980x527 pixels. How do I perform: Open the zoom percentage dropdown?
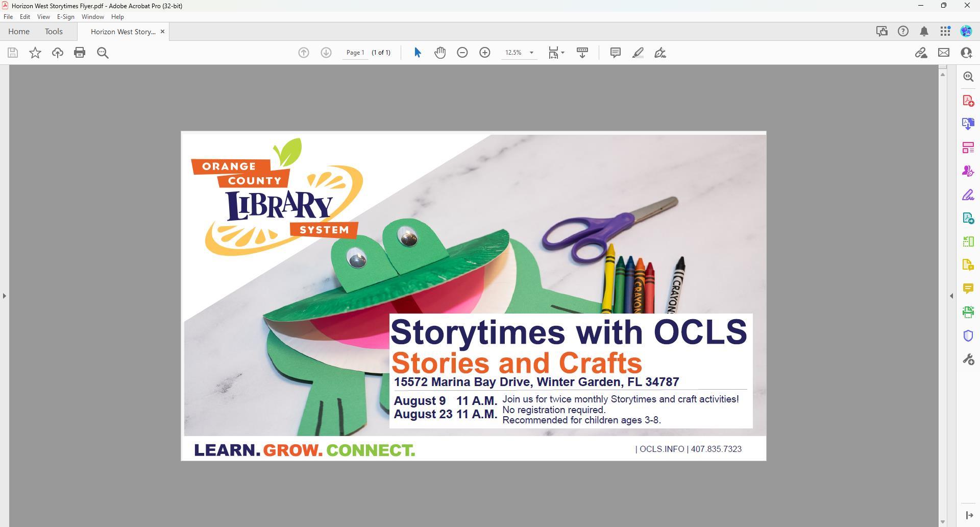click(531, 53)
